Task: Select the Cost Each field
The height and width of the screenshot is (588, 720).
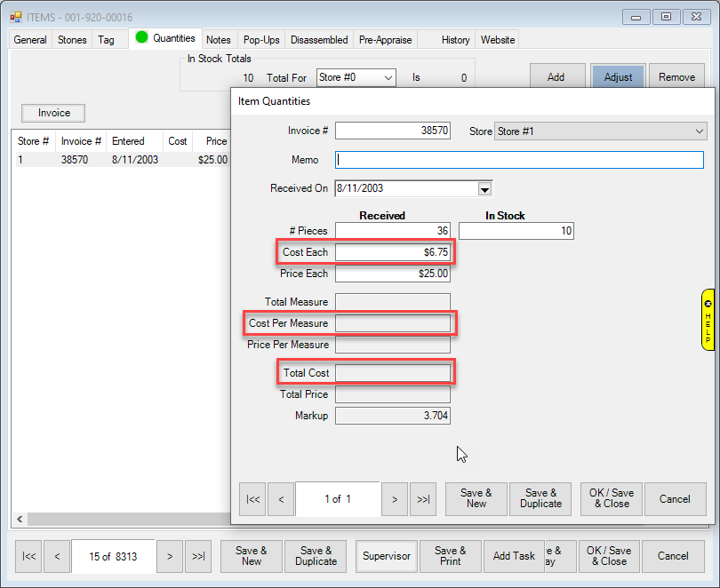Action: coord(392,252)
